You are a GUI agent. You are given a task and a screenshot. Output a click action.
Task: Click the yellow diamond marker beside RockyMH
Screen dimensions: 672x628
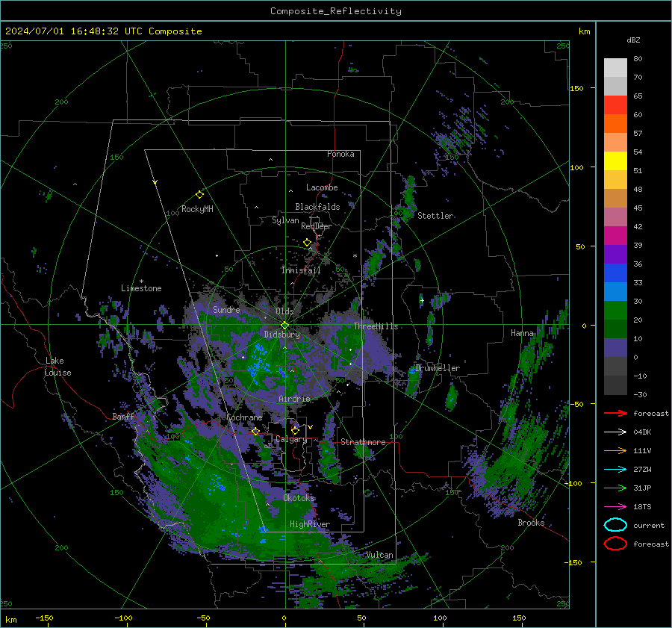(199, 195)
